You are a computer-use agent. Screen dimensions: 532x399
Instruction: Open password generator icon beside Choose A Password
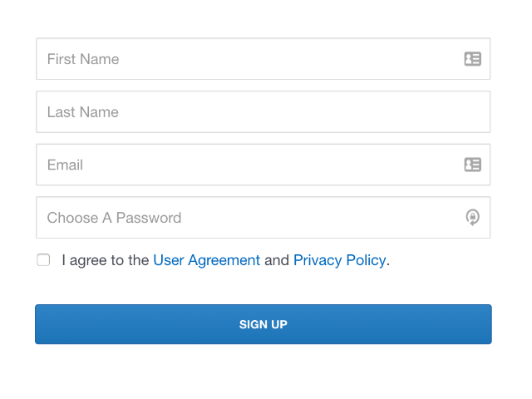(x=473, y=218)
